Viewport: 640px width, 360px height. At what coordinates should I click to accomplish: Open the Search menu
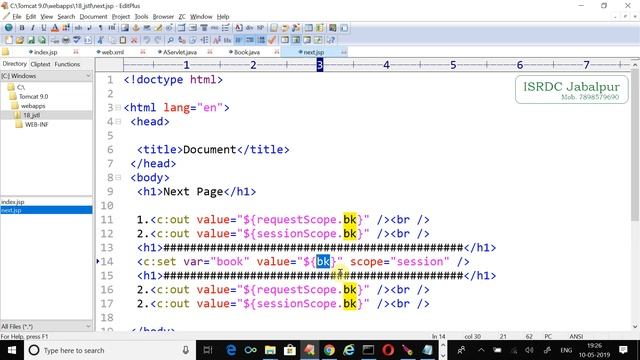point(66,17)
